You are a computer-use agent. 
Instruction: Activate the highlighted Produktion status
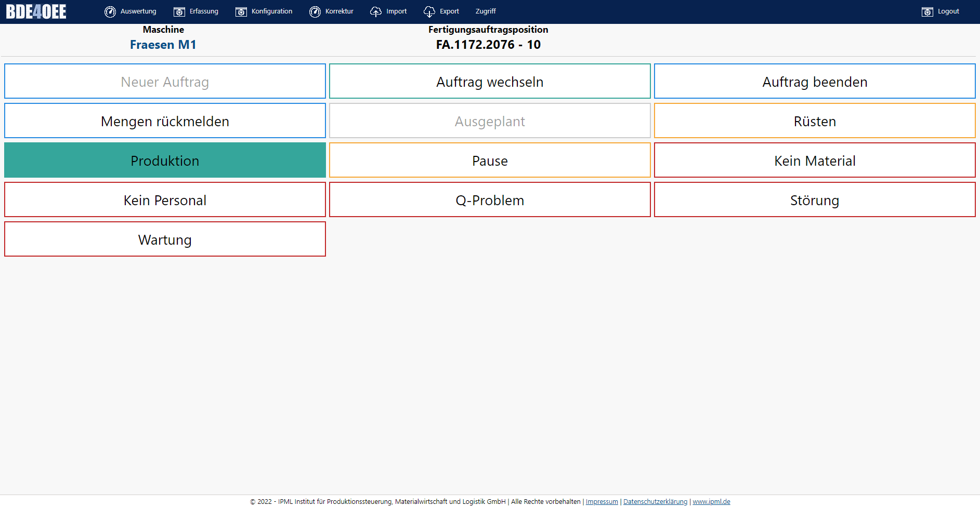(165, 161)
